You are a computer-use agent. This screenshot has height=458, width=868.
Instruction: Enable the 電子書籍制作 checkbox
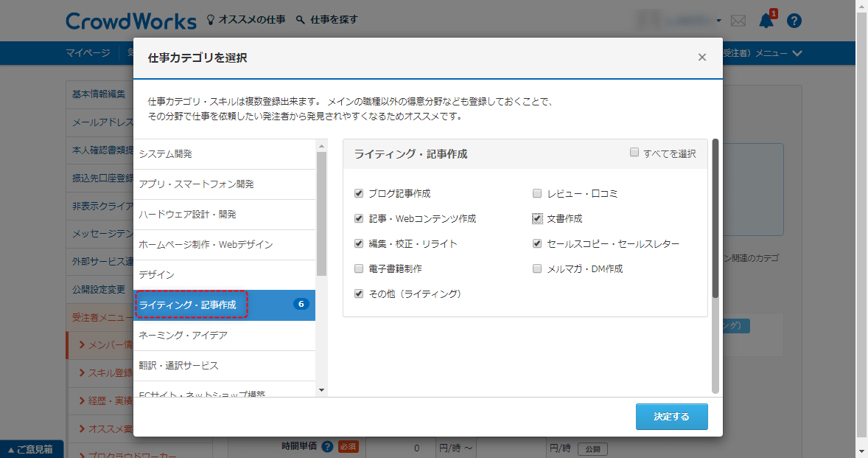click(x=359, y=269)
